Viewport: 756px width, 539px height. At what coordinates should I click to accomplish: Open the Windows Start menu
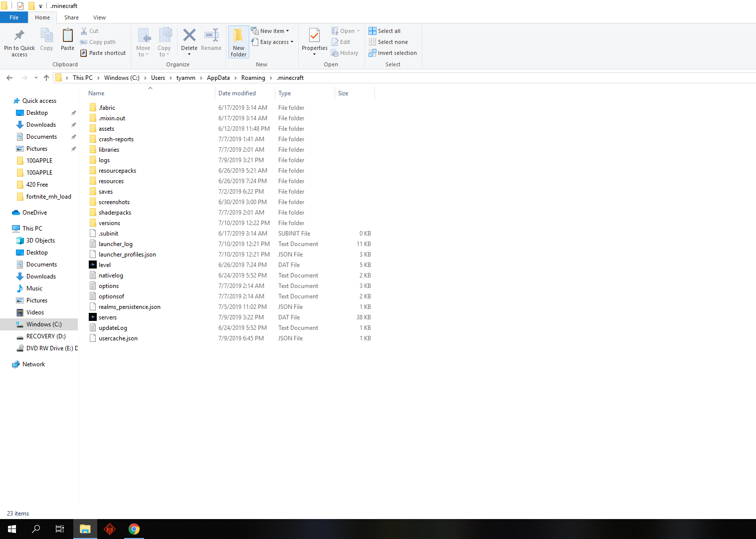(12, 529)
